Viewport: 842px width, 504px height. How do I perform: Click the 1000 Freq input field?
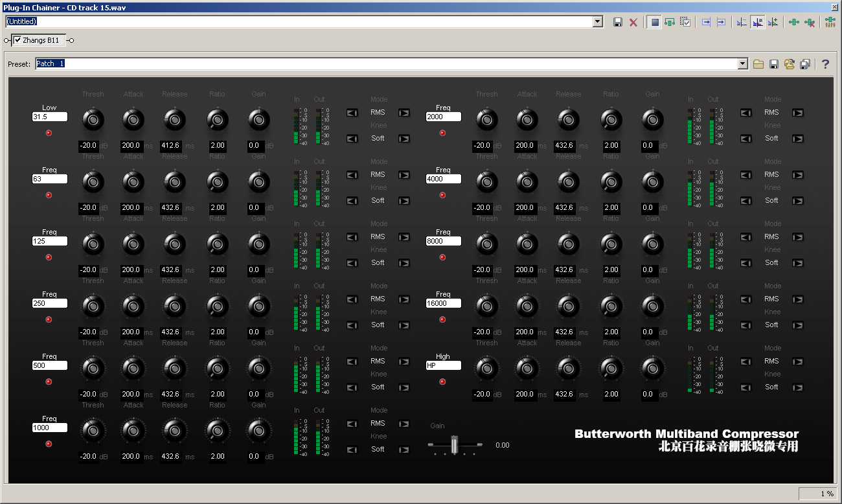(x=50, y=428)
